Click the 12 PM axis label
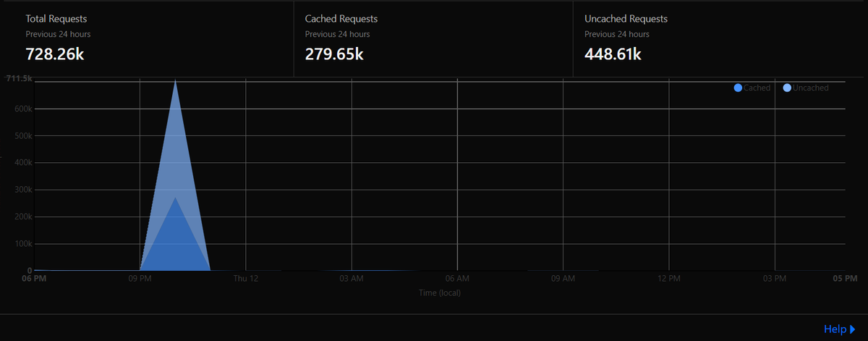 pos(669,278)
